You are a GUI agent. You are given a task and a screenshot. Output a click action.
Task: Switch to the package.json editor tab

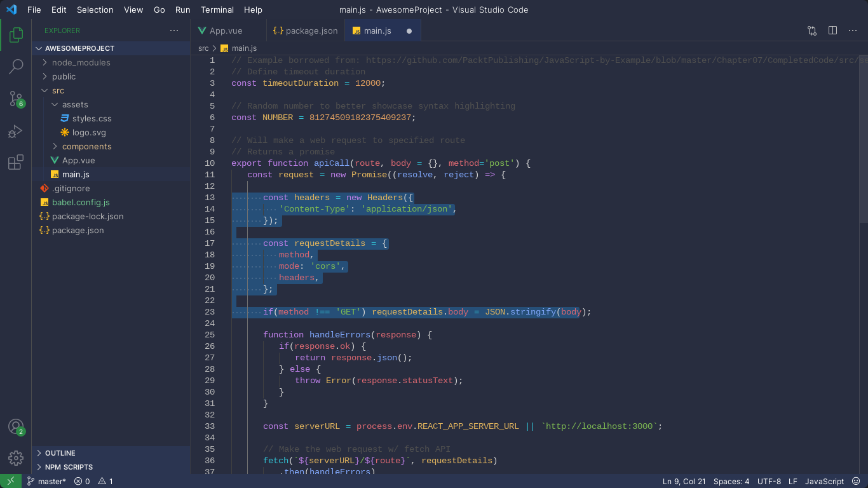(305, 30)
